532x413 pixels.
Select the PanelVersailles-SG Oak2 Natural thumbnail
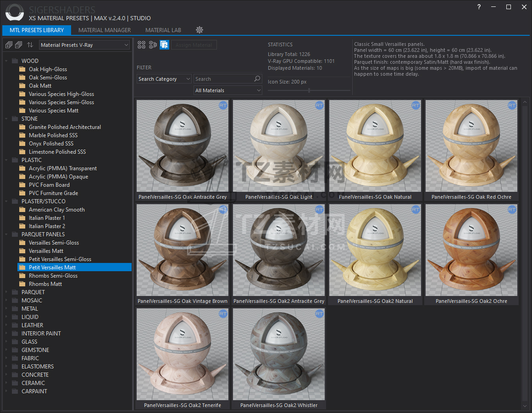[375, 250]
